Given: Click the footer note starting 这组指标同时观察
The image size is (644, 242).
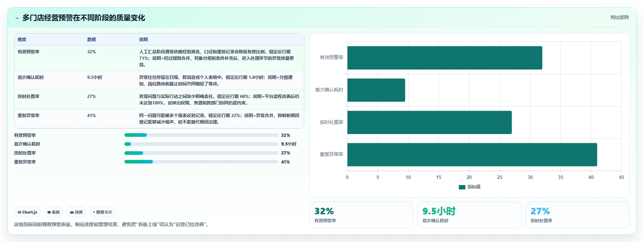Looking at the screenshot, I should 112,225.
